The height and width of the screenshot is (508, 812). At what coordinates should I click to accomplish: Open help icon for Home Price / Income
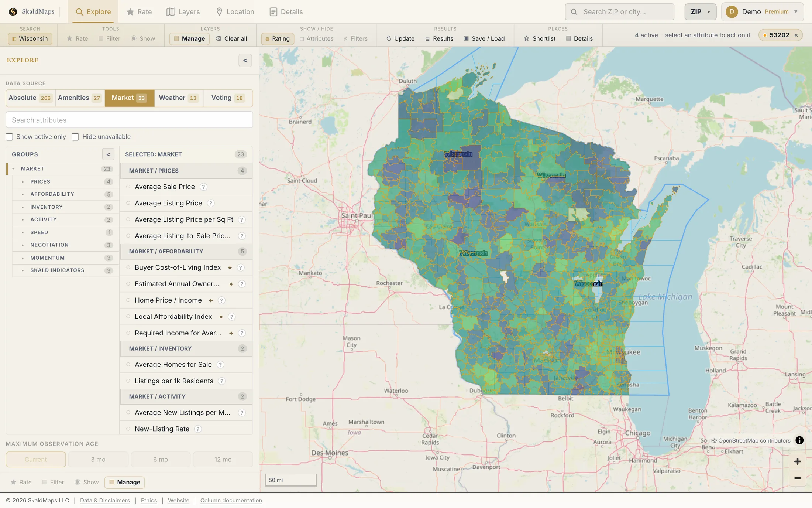(x=221, y=300)
